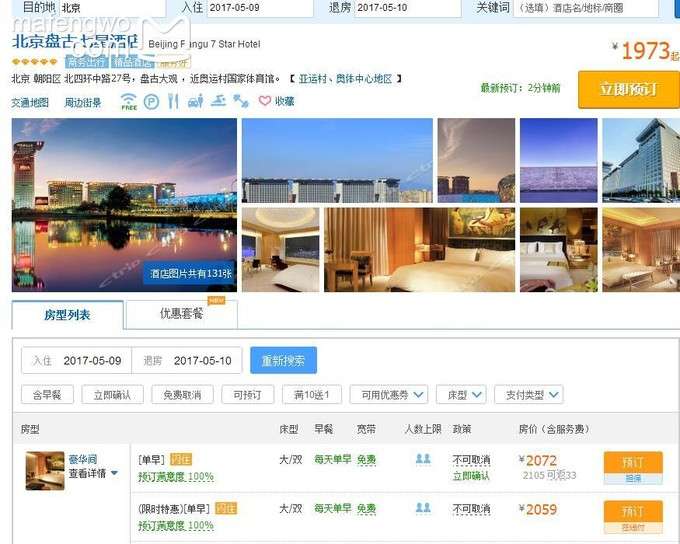Click the 豪华间 room thumbnail image
This screenshot has width=680, height=544.
(x=45, y=471)
